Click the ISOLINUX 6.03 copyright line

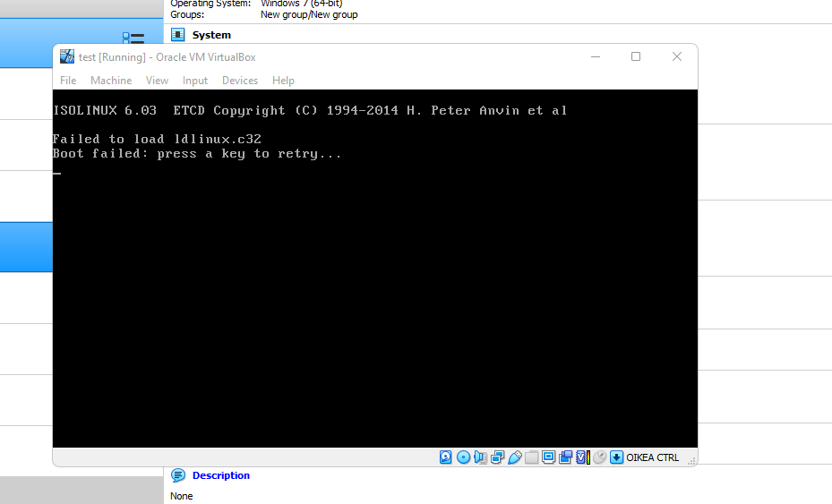click(x=311, y=110)
